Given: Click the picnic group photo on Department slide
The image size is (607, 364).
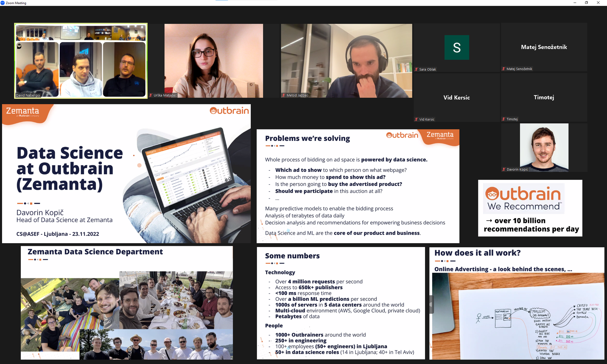Looking at the screenshot, I should pyautogui.click(x=70, y=315).
